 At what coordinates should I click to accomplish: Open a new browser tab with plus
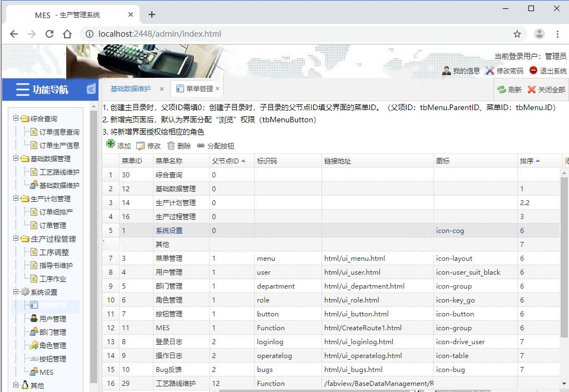152,14
